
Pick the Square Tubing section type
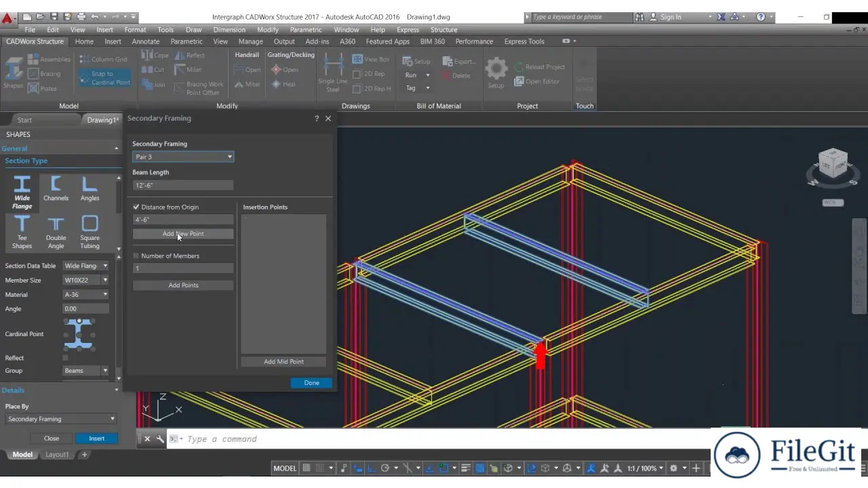90,232
